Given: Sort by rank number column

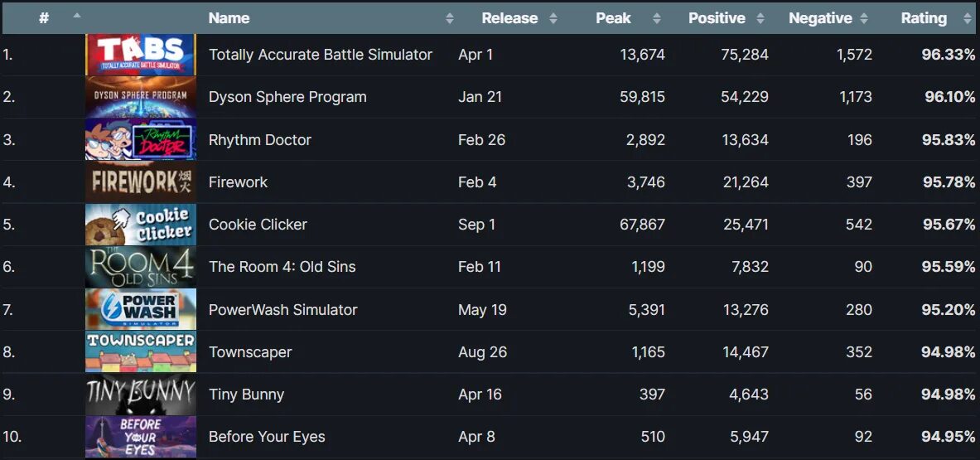Looking at the screenshot, I should [44, 18].
